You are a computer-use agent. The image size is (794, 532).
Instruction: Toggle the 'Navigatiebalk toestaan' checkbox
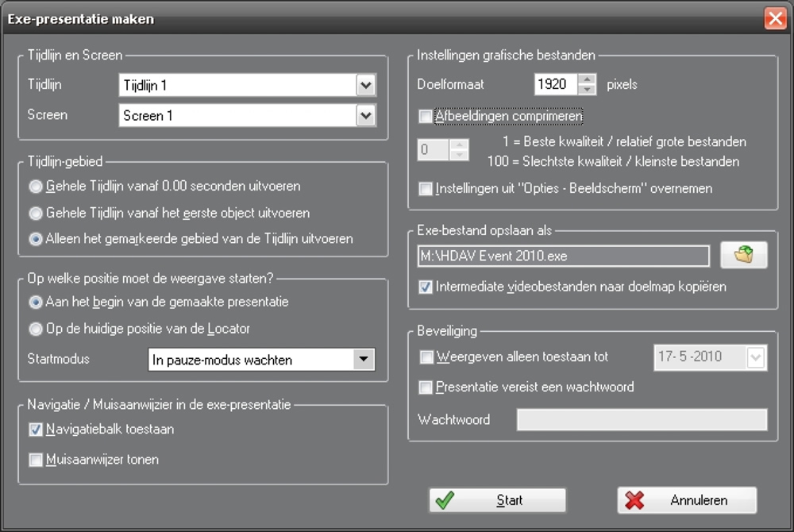point(35,430)
